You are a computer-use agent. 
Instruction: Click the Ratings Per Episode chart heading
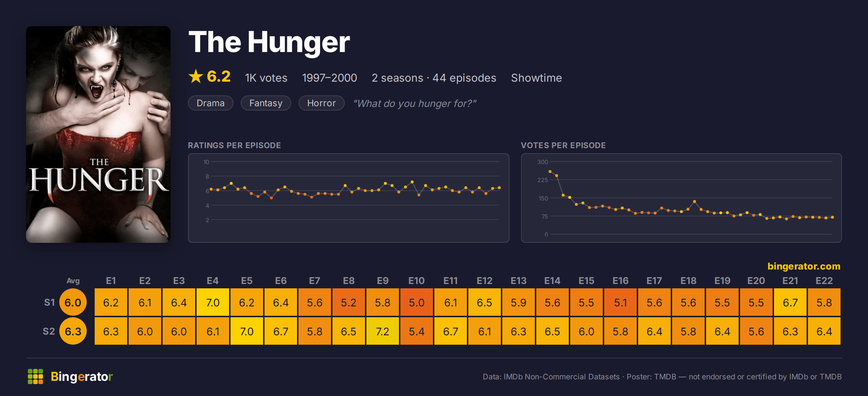(x=235, y=145)
